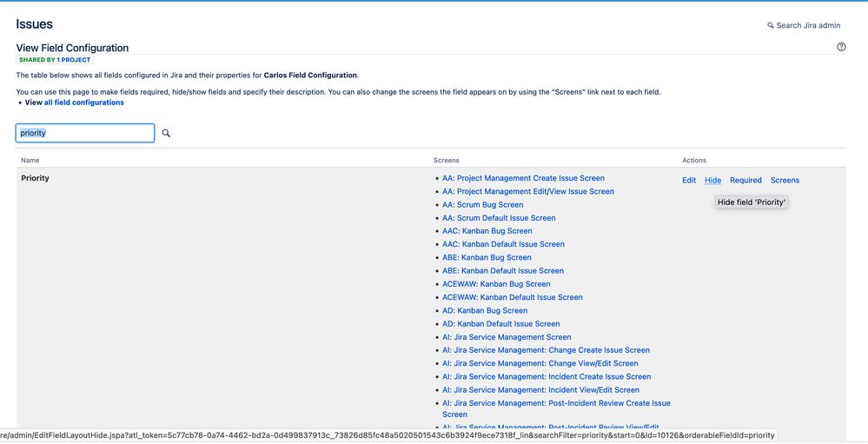The width and height of the screenshot is (868, 444).
Task: Open AAC: Kanban Bug Screen
Action: 487,231
